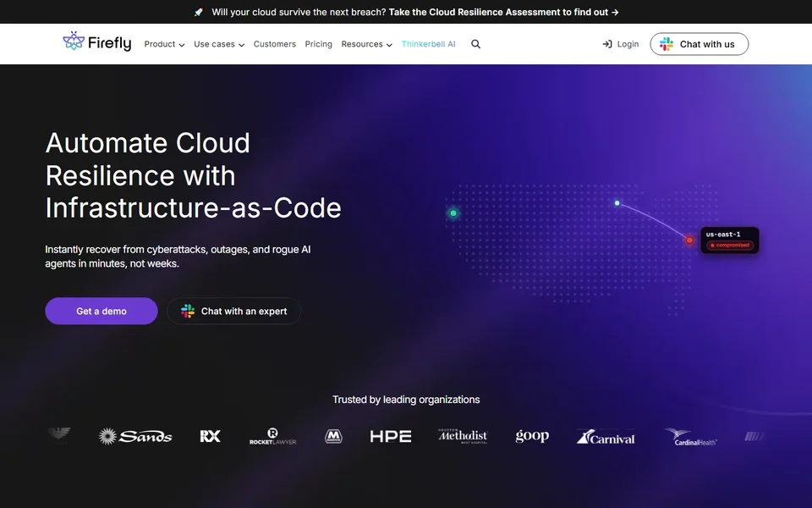Click the Get a demo button

click(101, 311)
